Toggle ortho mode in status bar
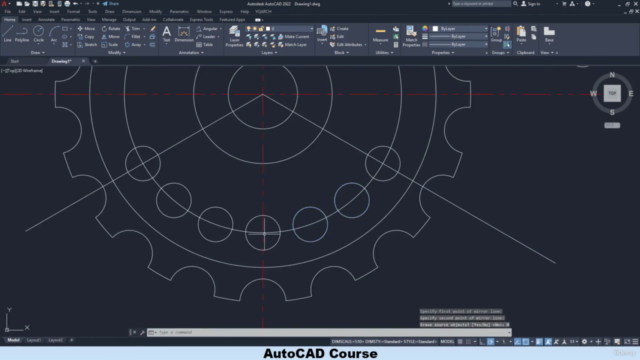 click(x=482, y=342)
